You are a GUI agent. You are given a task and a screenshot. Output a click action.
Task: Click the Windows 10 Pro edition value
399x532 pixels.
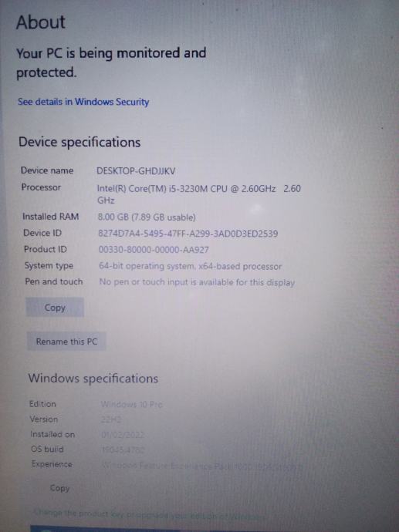pyautogui.click(x=131, y=405)
